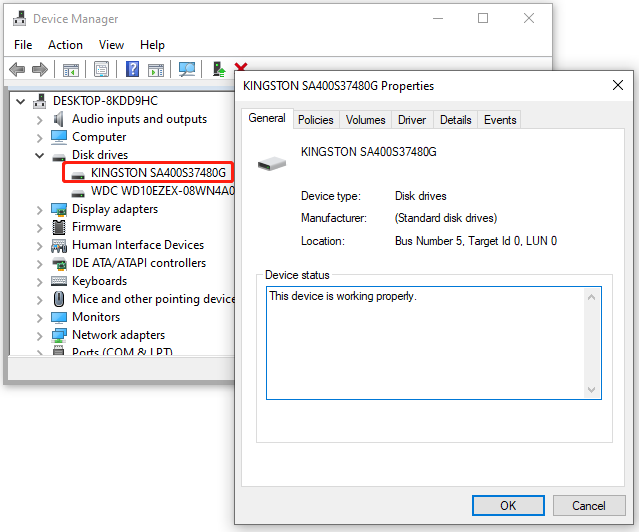This screenshot has width=639, height=532.
Task: Open the File menu
Action: click(x=23, y=45)
